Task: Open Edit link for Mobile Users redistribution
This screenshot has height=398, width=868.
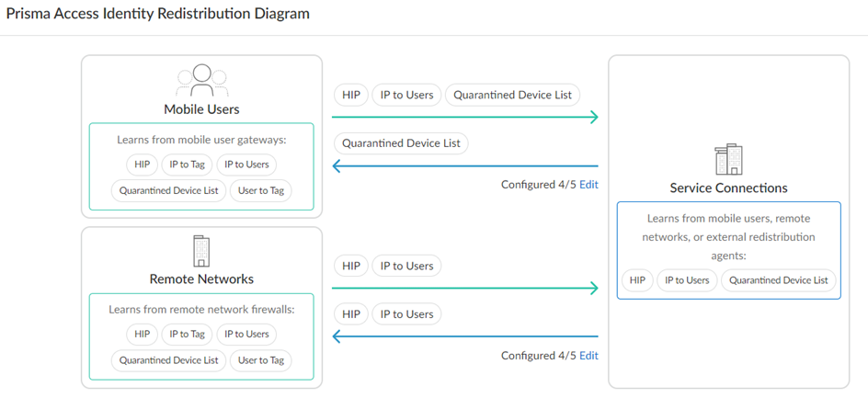Action: [588, 185]
